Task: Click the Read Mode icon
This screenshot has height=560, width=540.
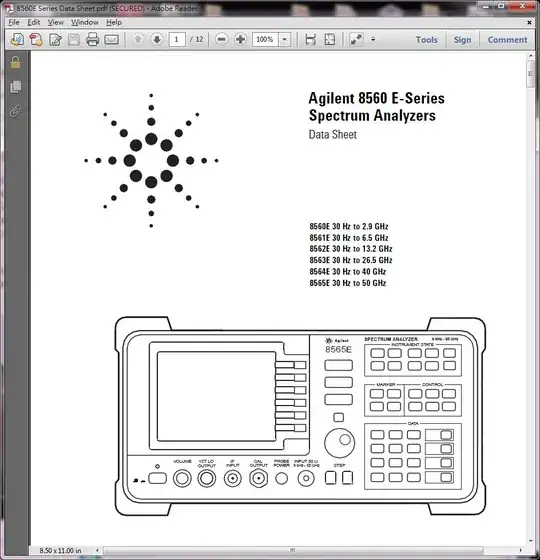Action: point(356,39)
